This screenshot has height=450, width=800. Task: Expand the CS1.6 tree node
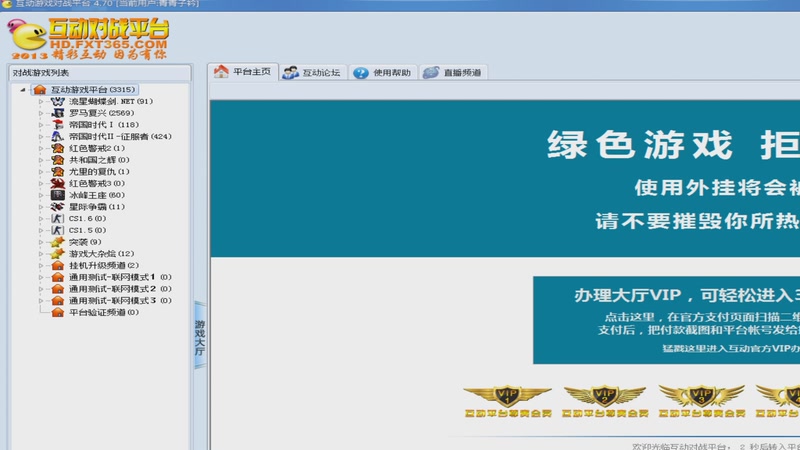[41, 219]
